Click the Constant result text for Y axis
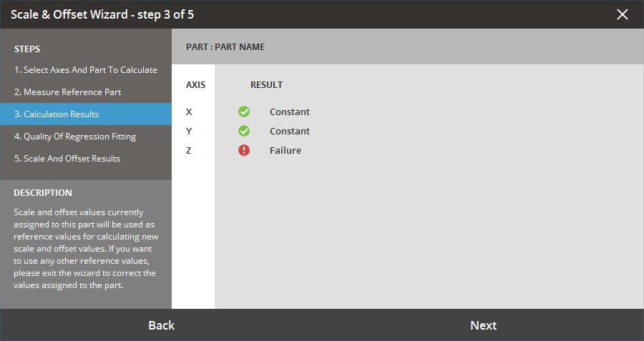The height and width of the screenshot is (341, 644). click(x=290, y=132)
